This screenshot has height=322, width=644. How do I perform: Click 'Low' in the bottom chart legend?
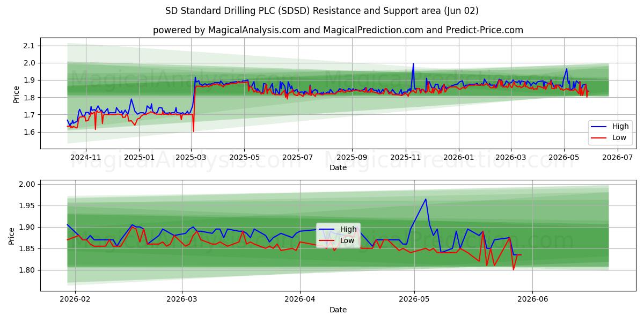(347, 240)
